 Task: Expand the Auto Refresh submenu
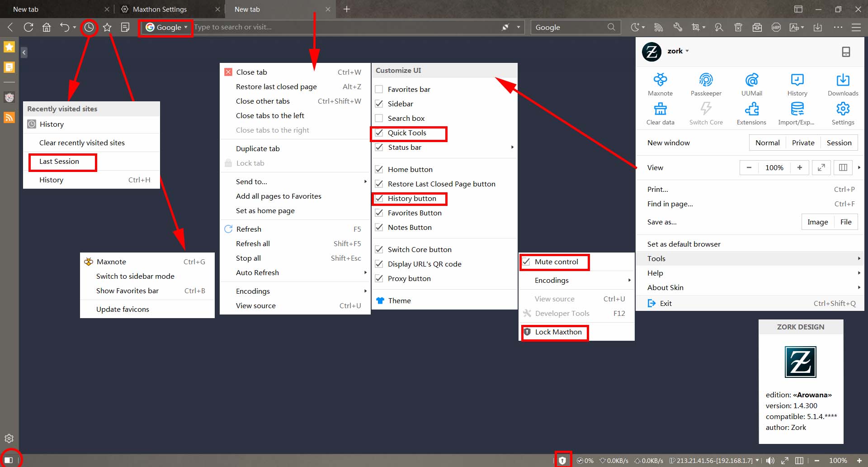[295, 272]
